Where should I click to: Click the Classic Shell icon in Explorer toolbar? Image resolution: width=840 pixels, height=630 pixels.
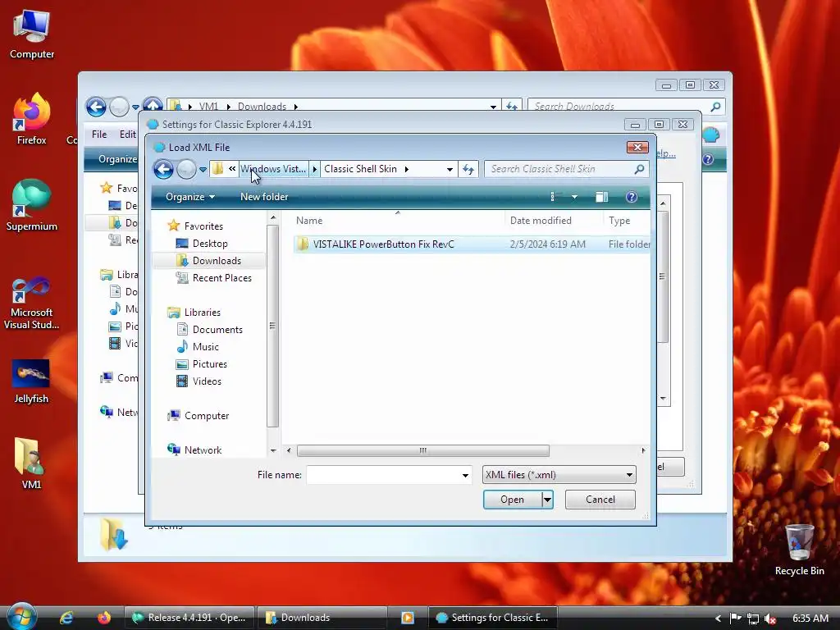(x=711, y=135)
